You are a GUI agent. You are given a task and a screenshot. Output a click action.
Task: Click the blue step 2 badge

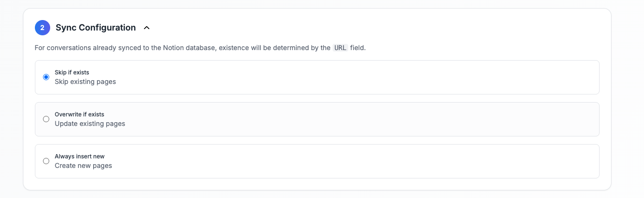click(43, 28)
